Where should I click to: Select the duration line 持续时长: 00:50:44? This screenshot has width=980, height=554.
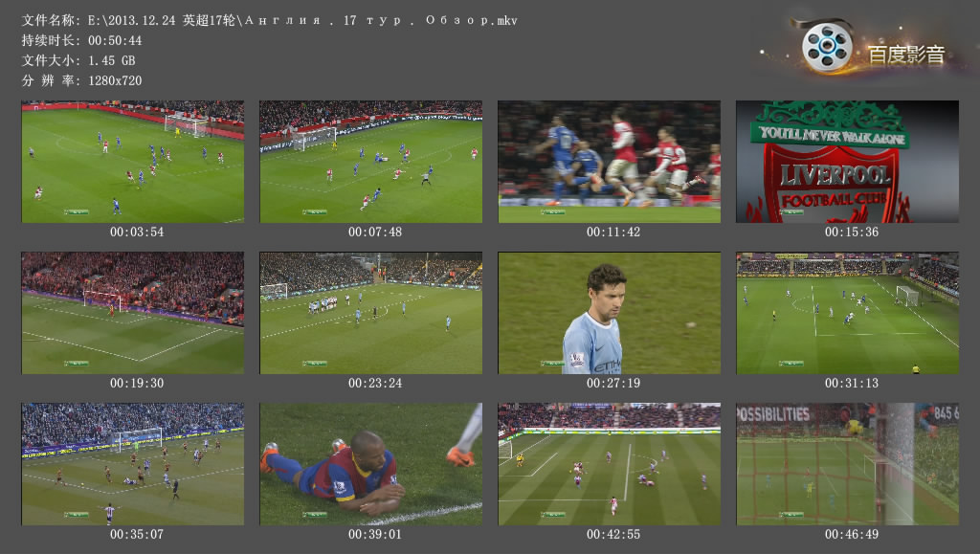pos(82,40)
